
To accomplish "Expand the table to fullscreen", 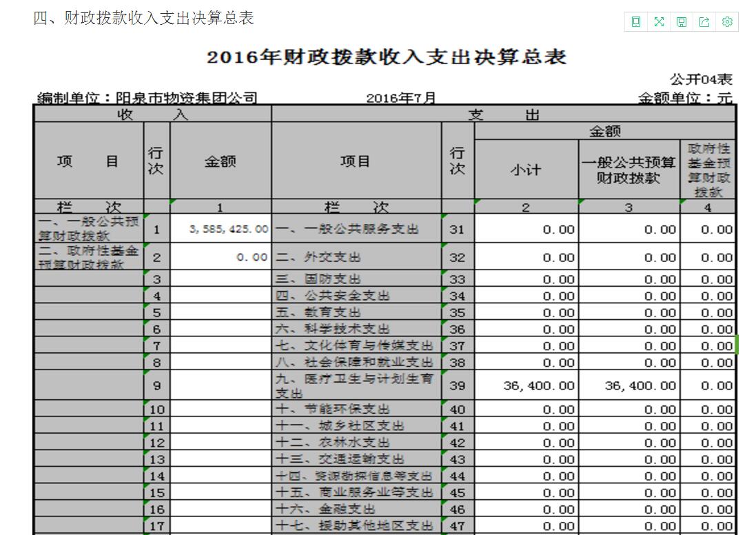I will [x=659, y=22].
